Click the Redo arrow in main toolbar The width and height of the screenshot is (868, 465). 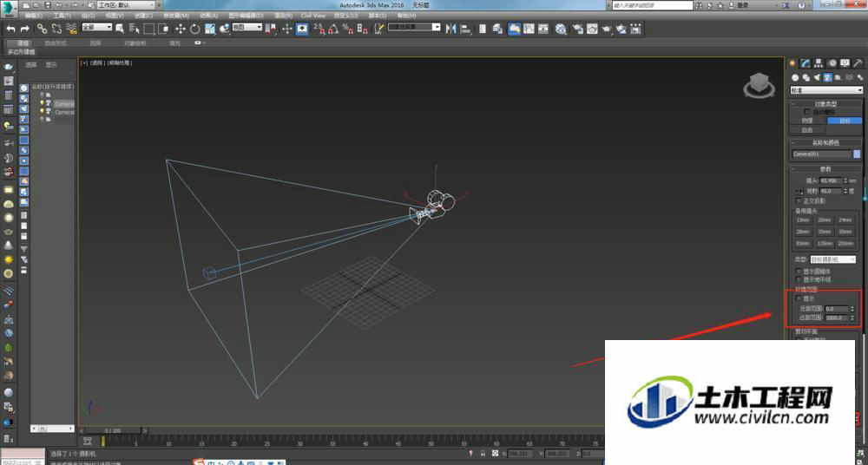[x=25, y=29]
